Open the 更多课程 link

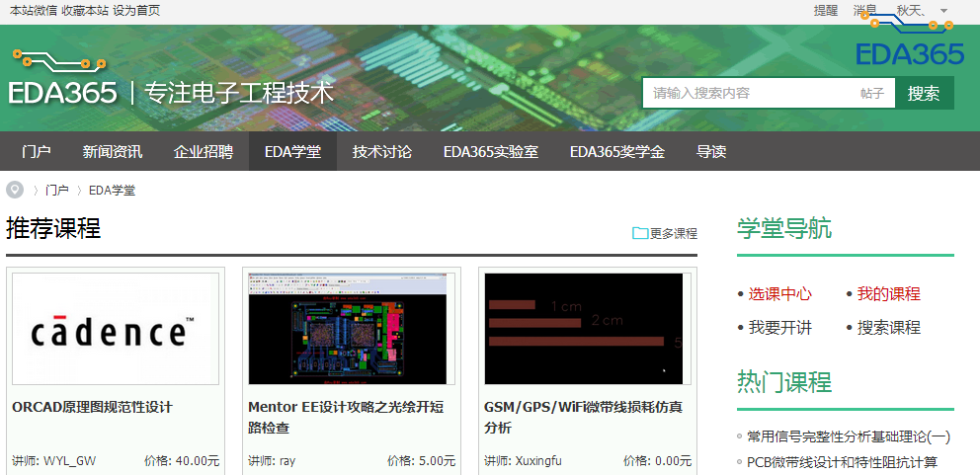pos(674,234)
